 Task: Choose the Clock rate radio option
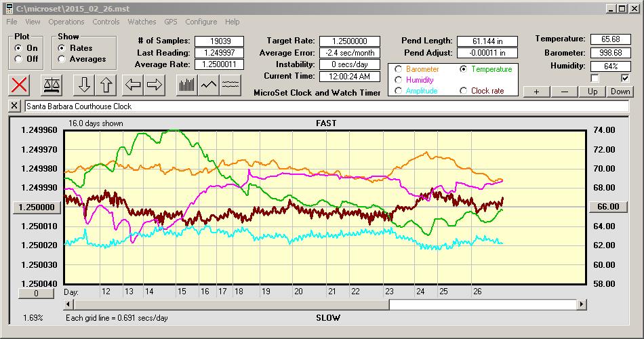click(x=464, y=91)
